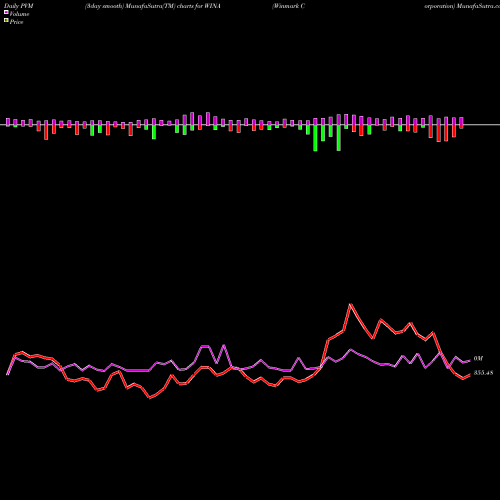Select the Price legend label
Screen dimensions: 500x500
point(16,22)
